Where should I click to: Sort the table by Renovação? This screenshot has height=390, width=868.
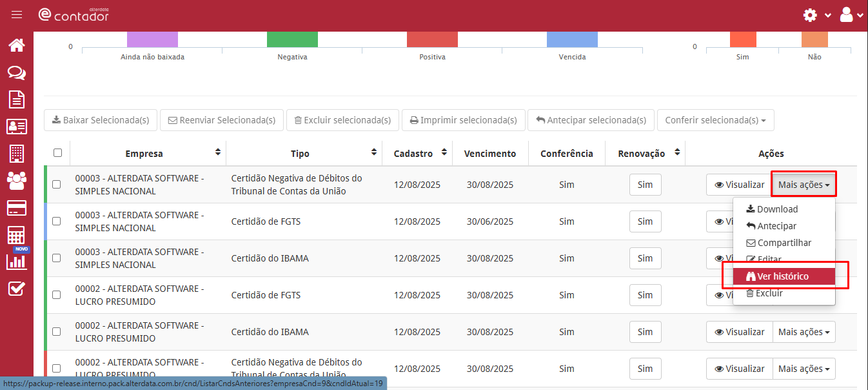pos(677,152)
